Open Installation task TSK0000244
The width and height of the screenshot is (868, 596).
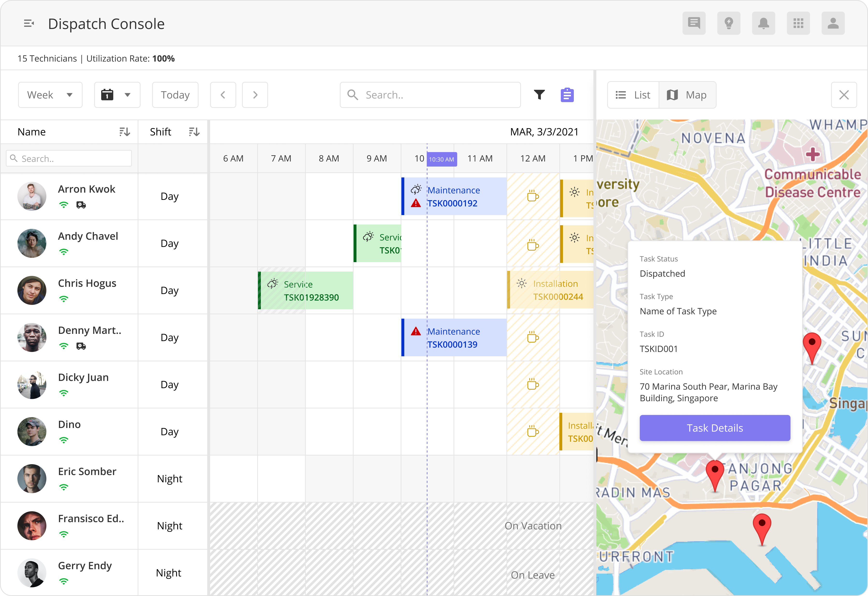click(550, 290)
